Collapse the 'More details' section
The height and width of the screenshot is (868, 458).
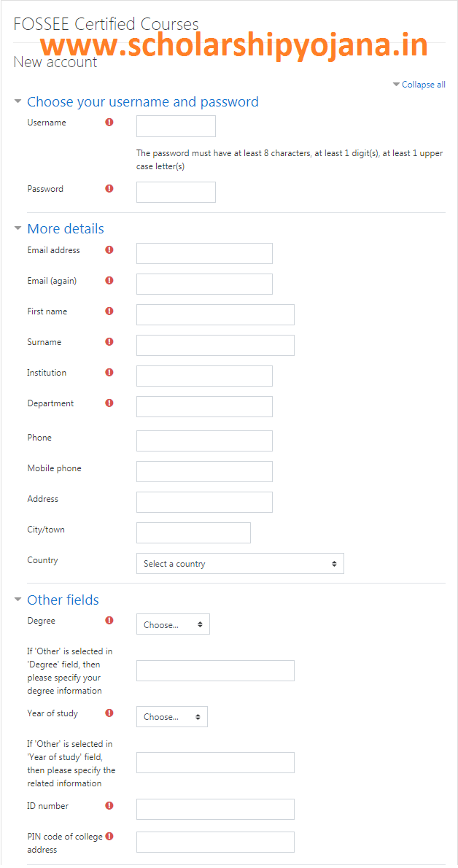18,228
